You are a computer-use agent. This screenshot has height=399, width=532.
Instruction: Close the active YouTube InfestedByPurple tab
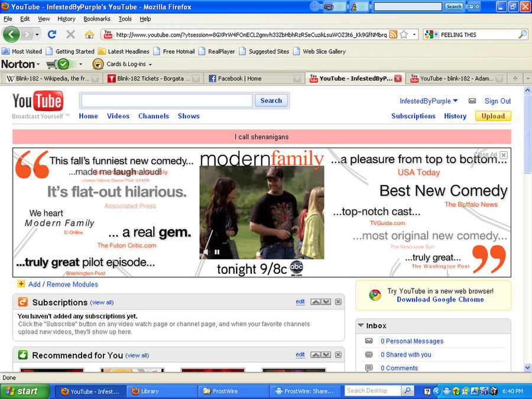tap(398, 79)
